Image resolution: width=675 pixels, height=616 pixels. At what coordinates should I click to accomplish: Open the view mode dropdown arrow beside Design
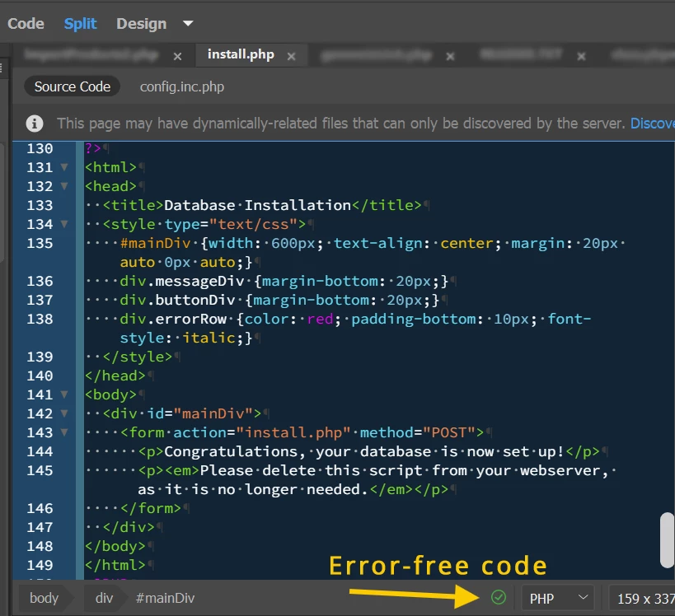point(188,24)
